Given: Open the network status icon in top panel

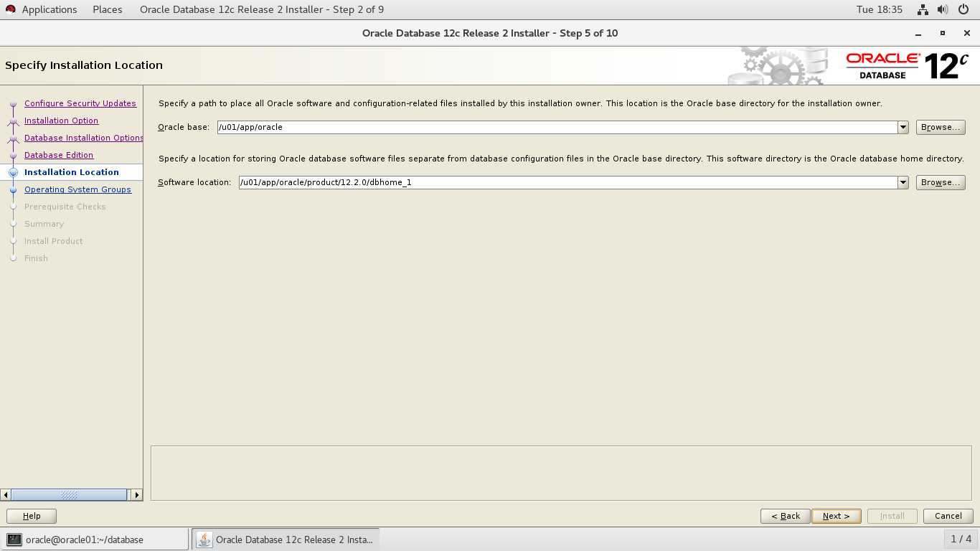Looking at the screenshot, I should pos(923,9).
